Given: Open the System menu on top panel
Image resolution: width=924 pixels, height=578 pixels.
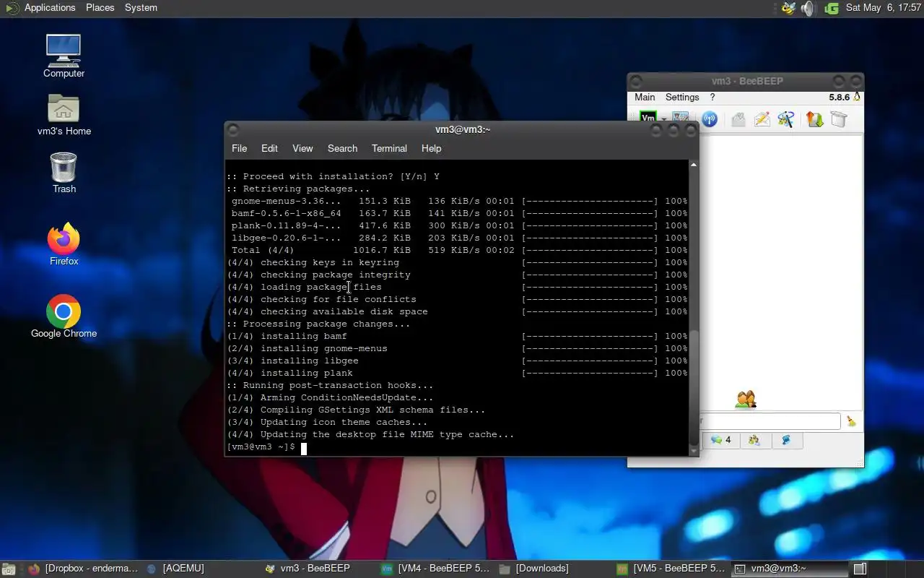Looking at the screenshot, I should [141, 8].
